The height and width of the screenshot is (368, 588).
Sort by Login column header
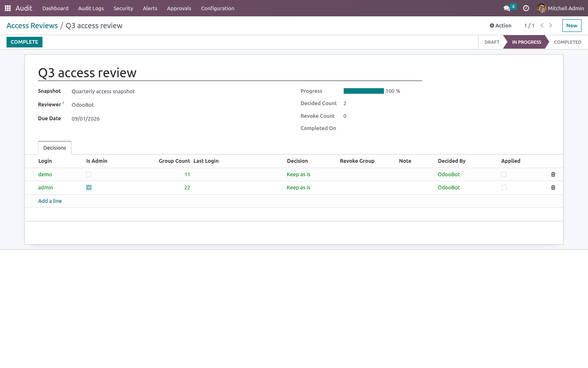(45, 161)
